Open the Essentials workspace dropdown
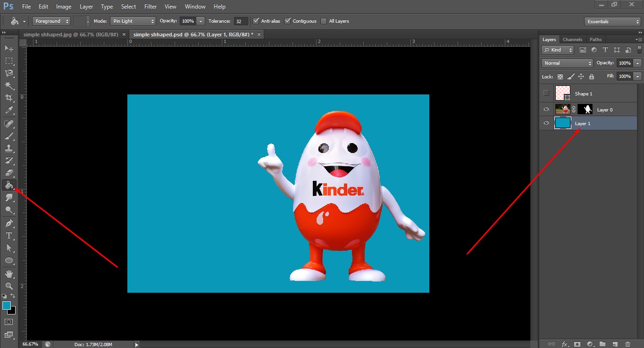644x348 pixels. click(612, 22)
